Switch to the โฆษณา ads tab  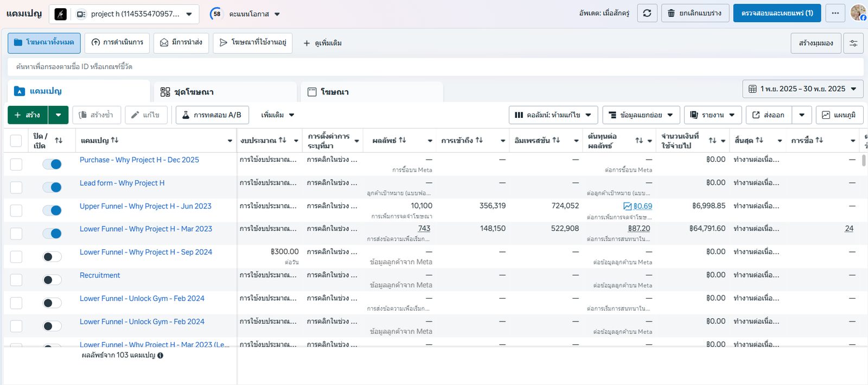(372, 92)
